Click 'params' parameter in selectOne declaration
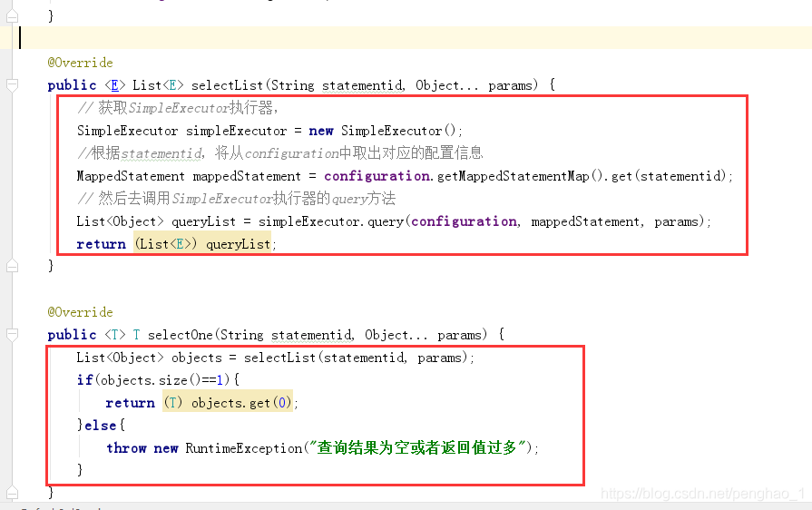This screenshot has width=812, height=510. (x=459, y=336)
